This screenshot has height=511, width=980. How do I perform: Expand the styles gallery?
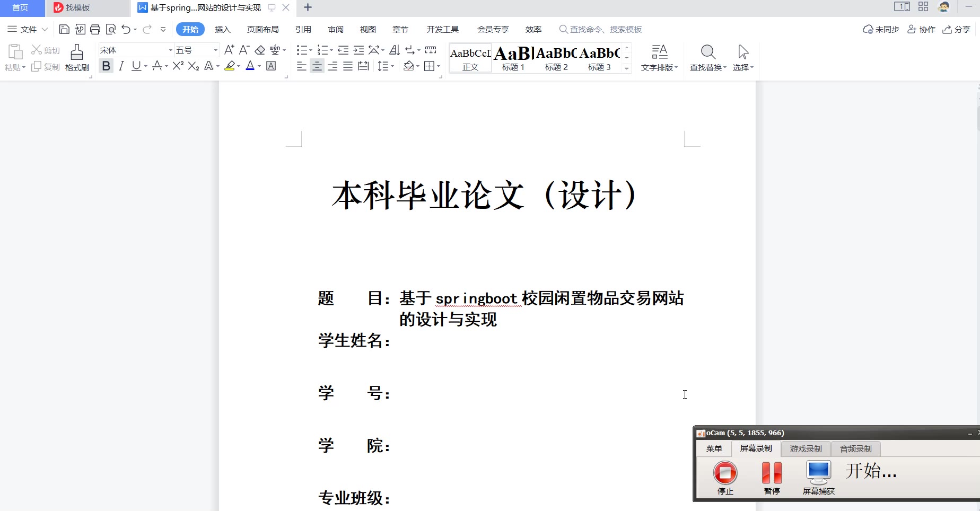pos(627,68)
